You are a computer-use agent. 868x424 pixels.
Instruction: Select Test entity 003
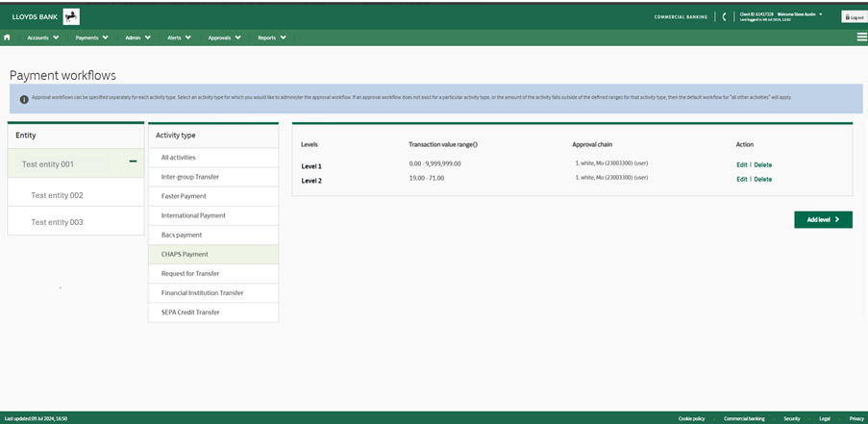point(76,222)
